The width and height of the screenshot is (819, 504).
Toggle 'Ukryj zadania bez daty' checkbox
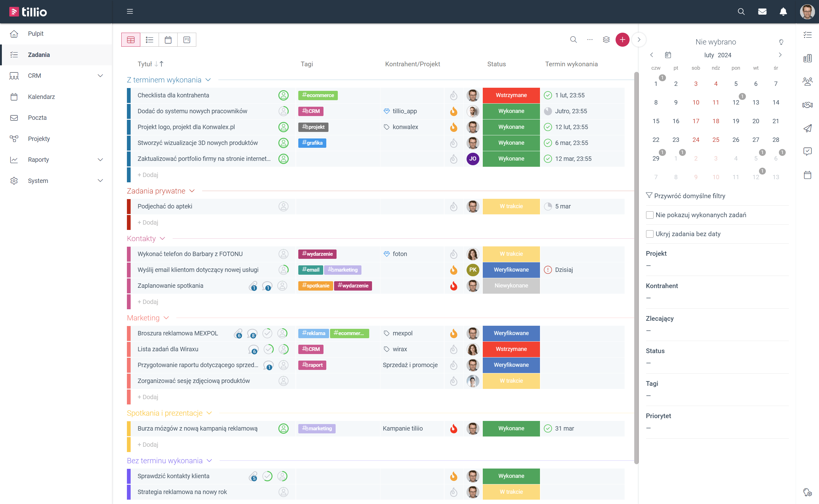649,234
